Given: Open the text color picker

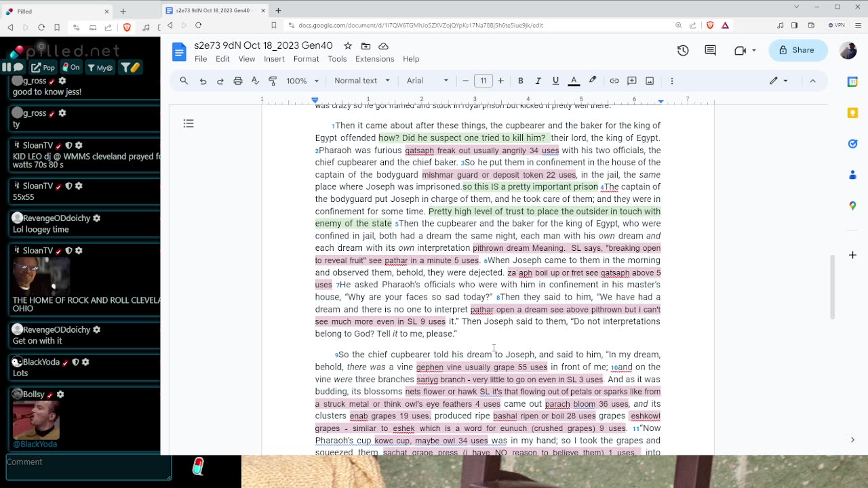Looking at the screenshot, I should click(x=574, y=81).
